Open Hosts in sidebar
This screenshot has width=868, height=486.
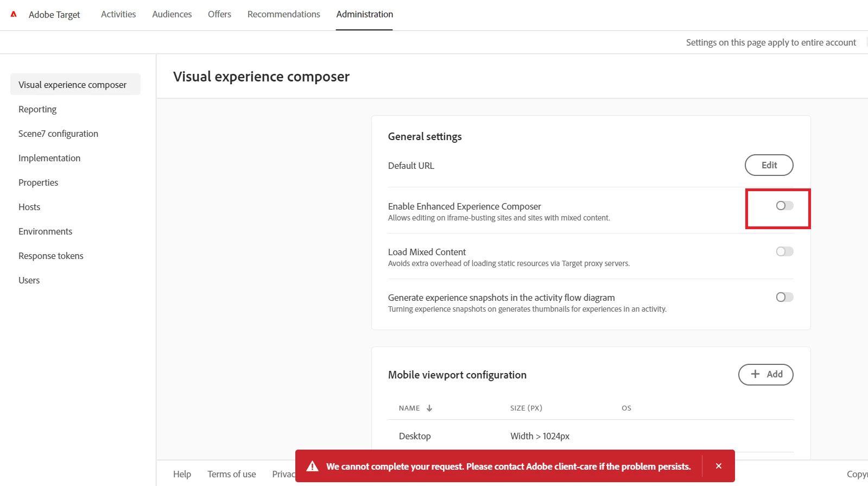[x=29, y=207]
